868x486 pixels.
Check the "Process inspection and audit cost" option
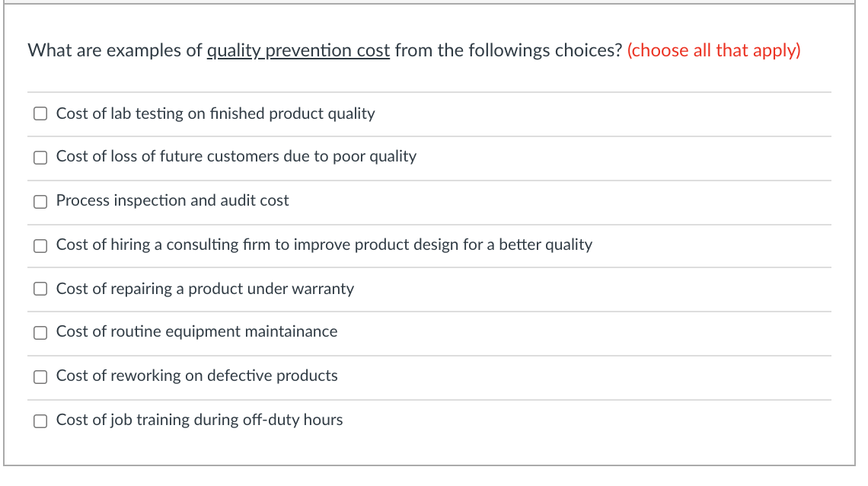click(x=40, y=201)
